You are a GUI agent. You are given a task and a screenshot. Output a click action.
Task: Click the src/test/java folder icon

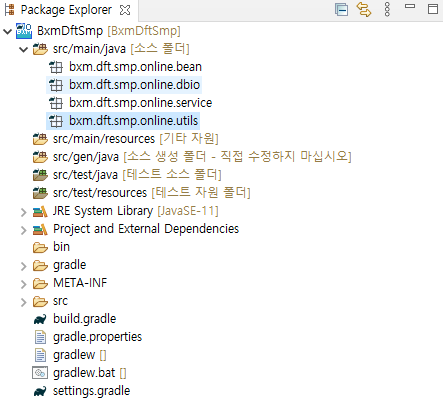[40, 175]
